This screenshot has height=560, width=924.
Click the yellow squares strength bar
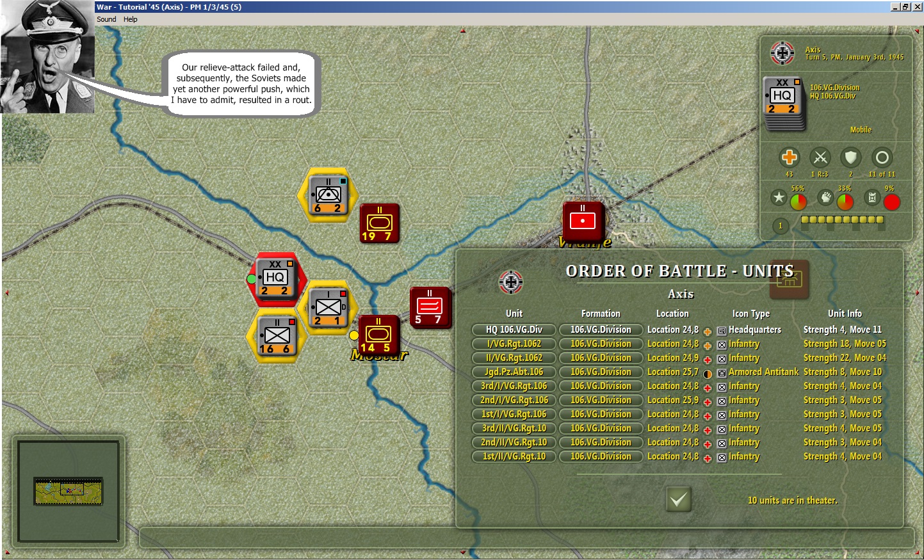tap(843, 220)
